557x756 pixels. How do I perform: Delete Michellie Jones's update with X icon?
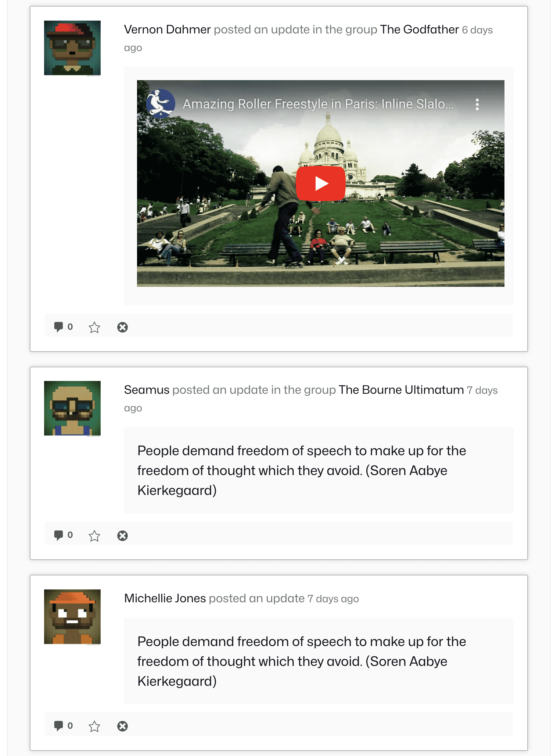(x=122, y=726)
